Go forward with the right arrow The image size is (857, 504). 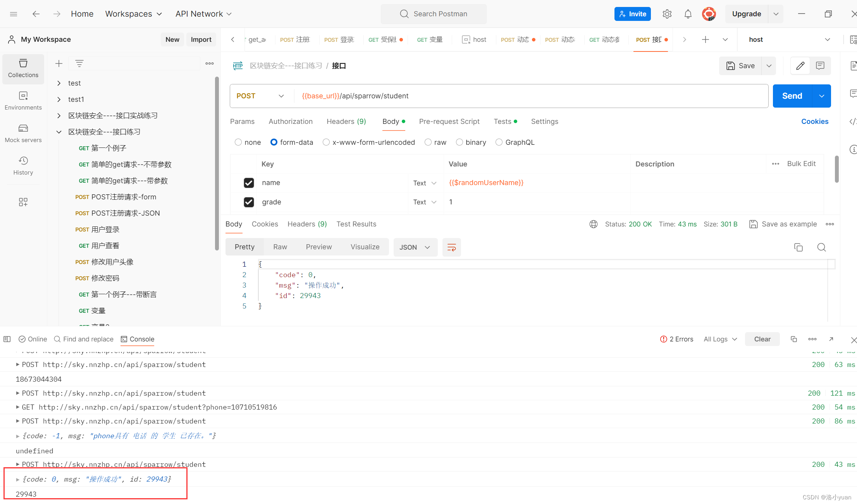point(57,14)
